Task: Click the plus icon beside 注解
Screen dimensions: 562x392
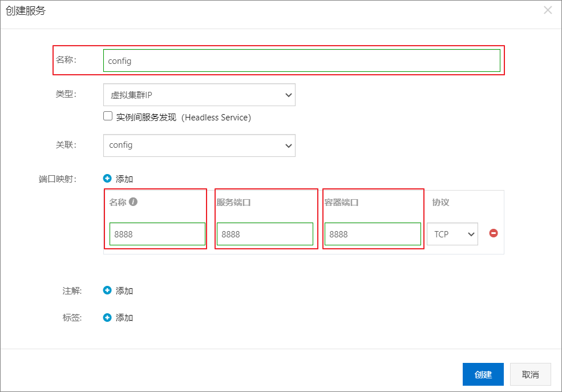Action: (x=107, y=290)
